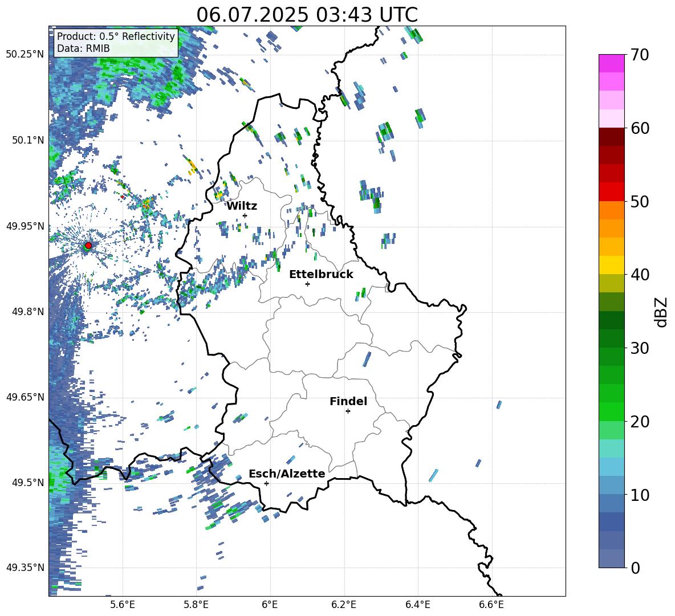Select the Esch/Alzette city label
Image resolution: width=675 pixels, height=616 pixels.
287,474
